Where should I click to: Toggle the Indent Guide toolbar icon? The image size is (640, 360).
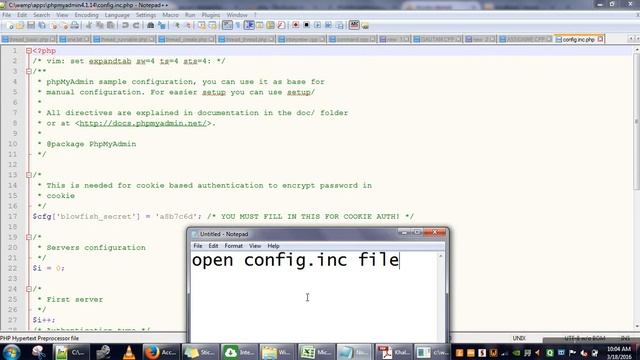249,25
